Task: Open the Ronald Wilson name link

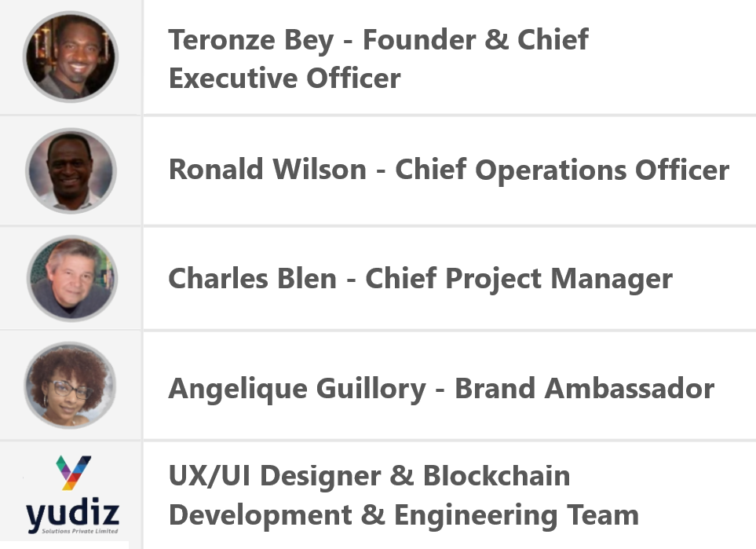Action: pos(267,170)
